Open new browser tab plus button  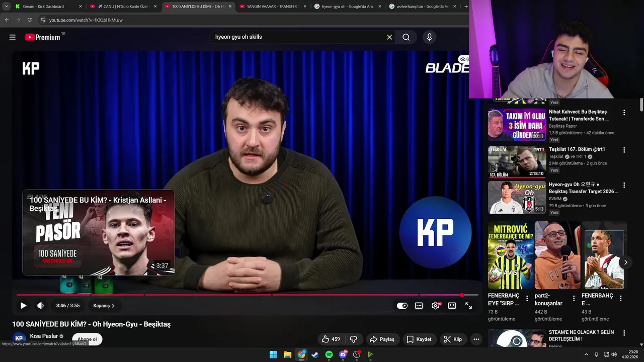point(466,7)
